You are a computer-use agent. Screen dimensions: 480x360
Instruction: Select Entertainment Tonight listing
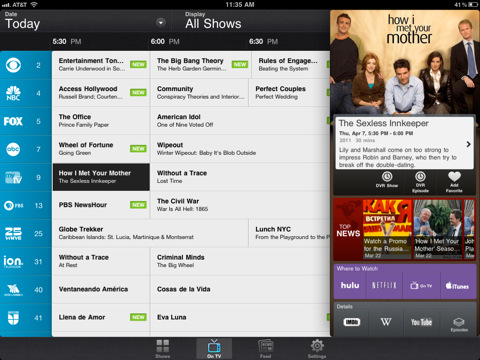[x=101, y=65]
